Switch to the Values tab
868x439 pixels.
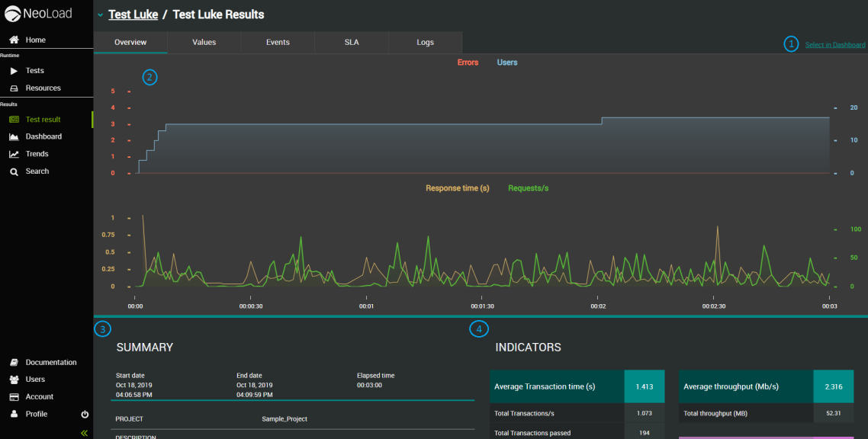[x=204, y=43]
